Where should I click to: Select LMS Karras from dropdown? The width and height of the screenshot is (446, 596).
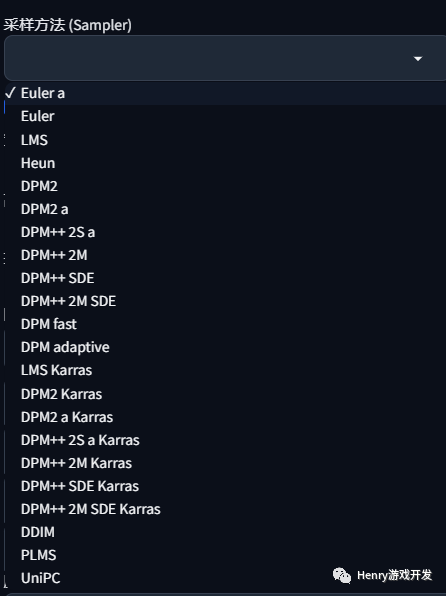coord(225,370)
